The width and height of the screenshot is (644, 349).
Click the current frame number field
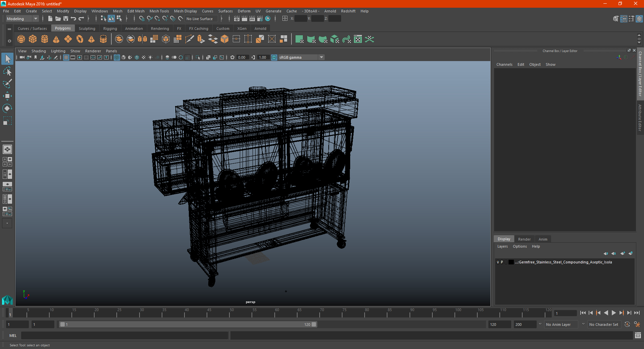pyautogui.click(x=565, y=313)
